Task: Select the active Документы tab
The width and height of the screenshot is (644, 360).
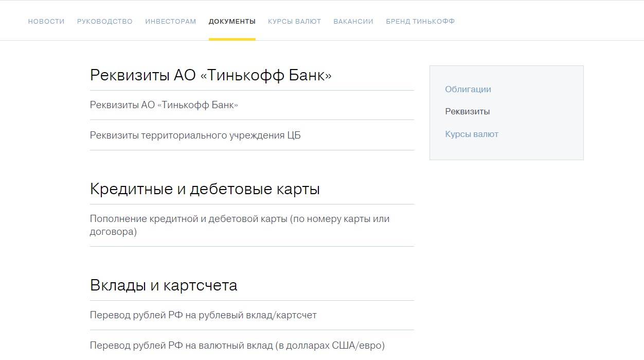Action: tap(232, 22)
